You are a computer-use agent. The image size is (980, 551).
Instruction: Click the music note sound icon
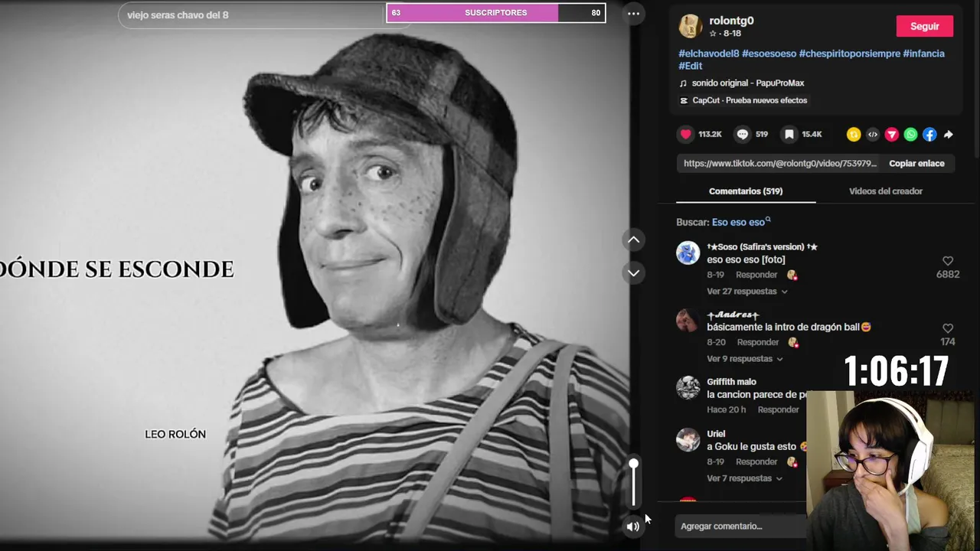click(684, 83)
